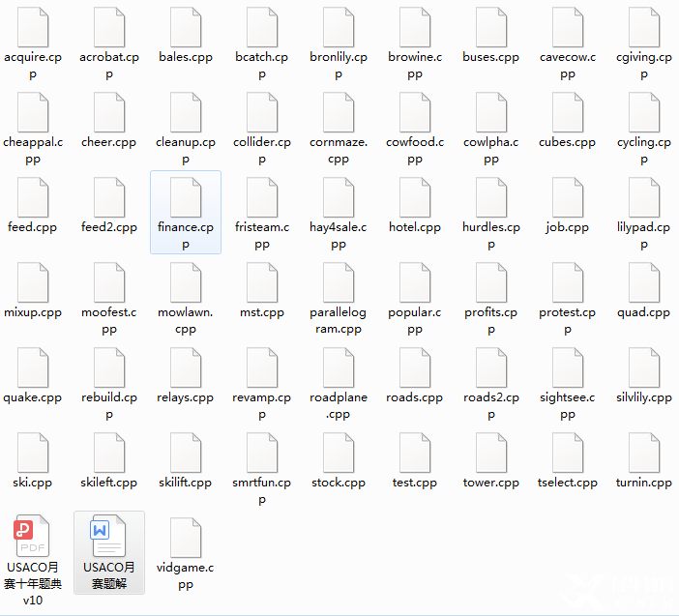Click the lilypad.cpp file icon
Image resolution: width=679 pixels, height=616 pixels.
643,197
